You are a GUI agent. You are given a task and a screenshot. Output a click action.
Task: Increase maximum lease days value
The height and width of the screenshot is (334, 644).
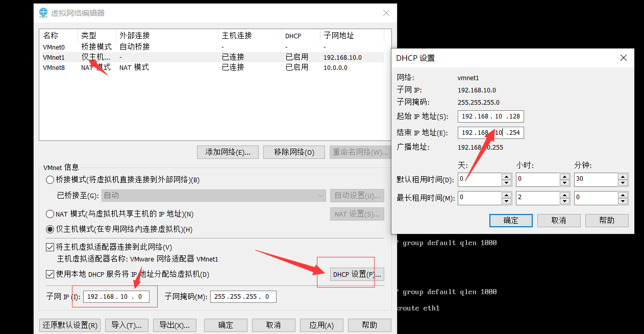tap(507, 195)
